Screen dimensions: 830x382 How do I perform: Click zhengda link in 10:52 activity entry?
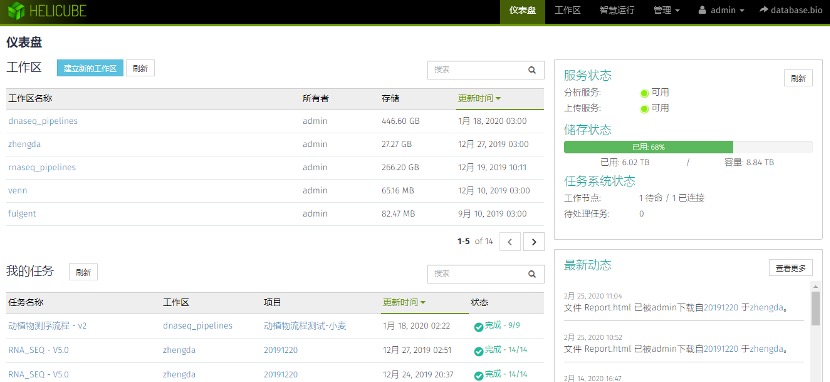click(x=765, y=349)
